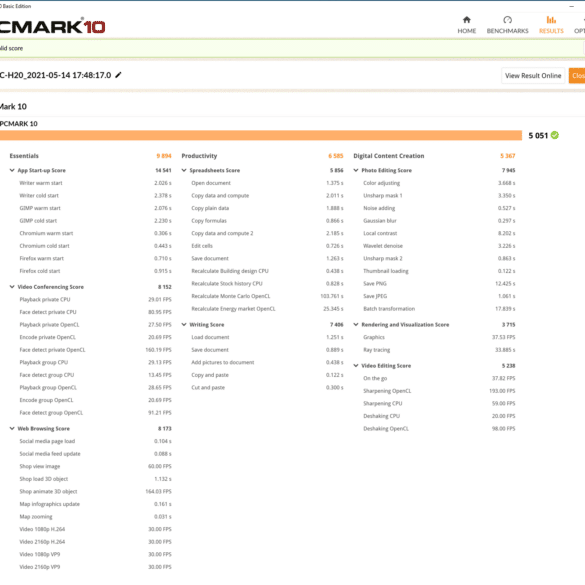Select Recalculate Energy market OpenCL row
Image resolution: width=585 pixels, height=585 pixels.
click(x=267, y=309)
